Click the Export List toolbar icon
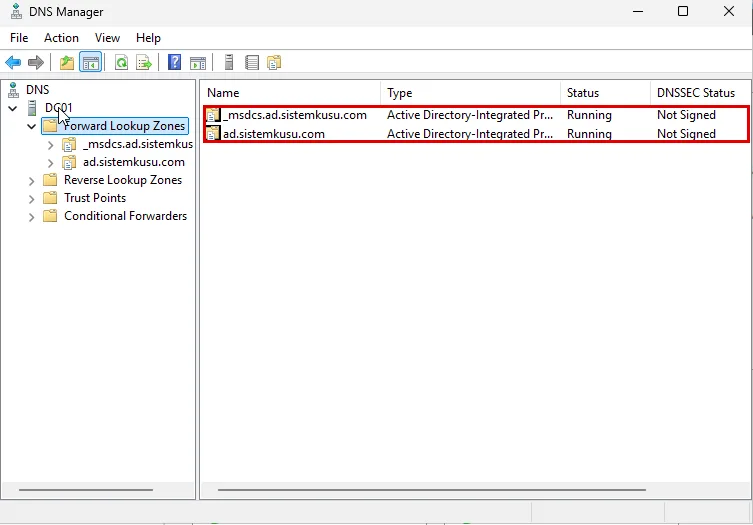The height and width of the screenshot is (525, 753). click(144, 62)
